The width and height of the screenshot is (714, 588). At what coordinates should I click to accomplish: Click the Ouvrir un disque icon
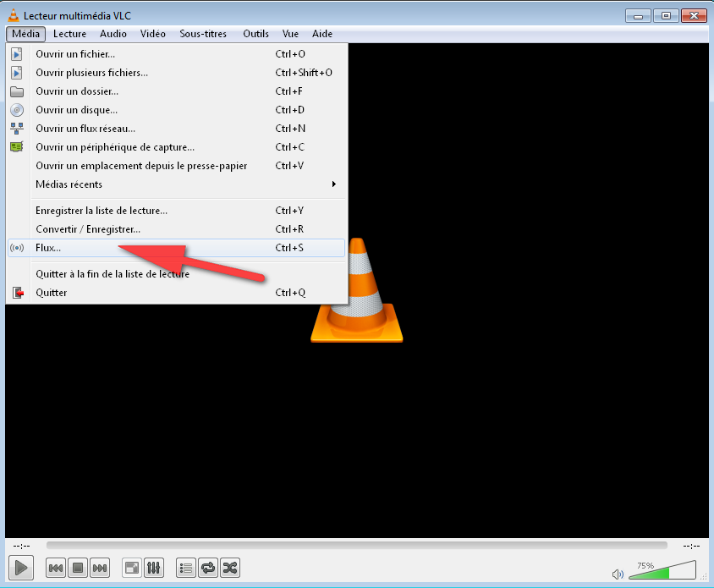pos(17,110)
